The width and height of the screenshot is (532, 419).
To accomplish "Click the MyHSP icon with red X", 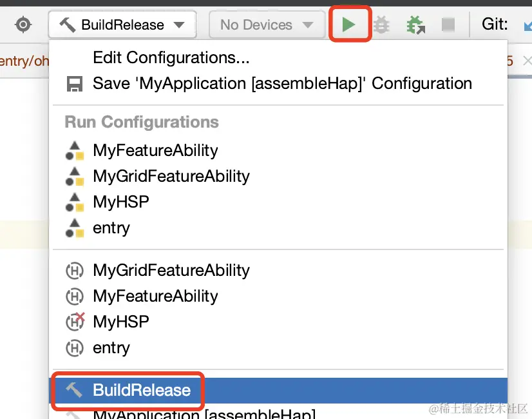I will [75, 322].
